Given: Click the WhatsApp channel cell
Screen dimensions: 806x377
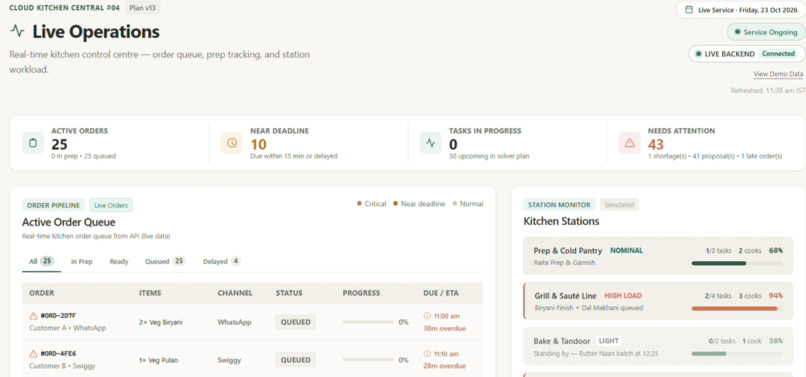Looking at the screenshot, I should click(234, 322).
